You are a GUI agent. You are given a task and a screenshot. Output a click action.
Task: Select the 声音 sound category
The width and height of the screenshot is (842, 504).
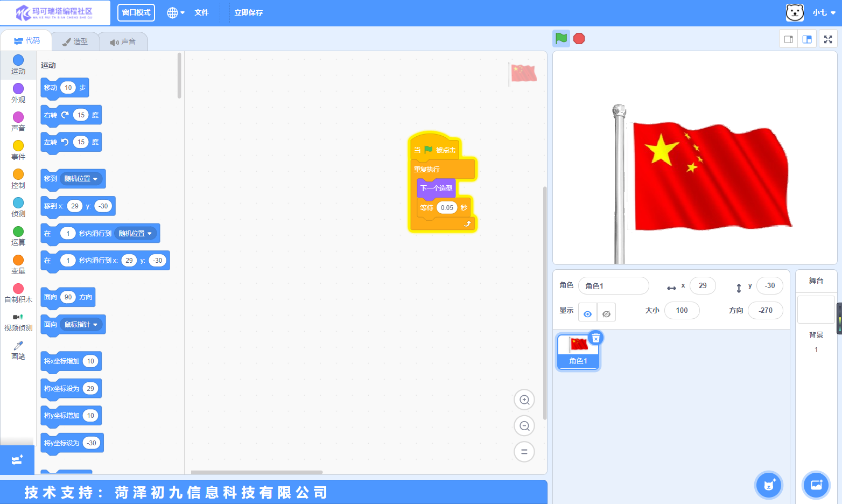click(x=18, y=122)
